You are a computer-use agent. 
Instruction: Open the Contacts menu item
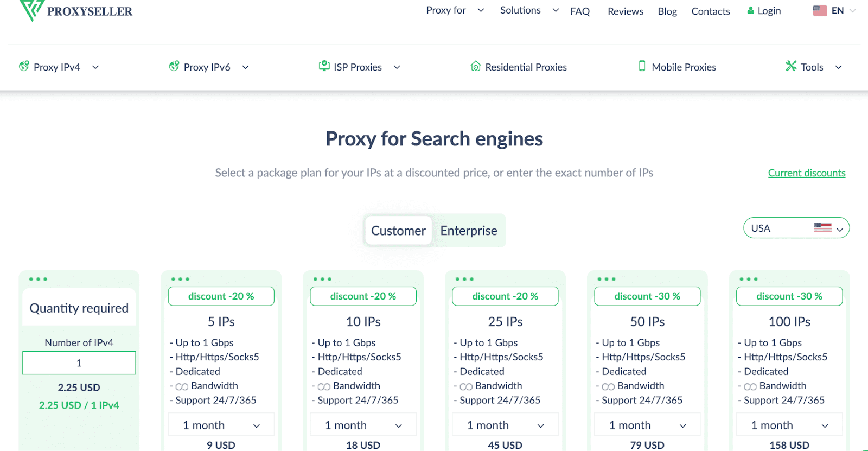(711, 11)
